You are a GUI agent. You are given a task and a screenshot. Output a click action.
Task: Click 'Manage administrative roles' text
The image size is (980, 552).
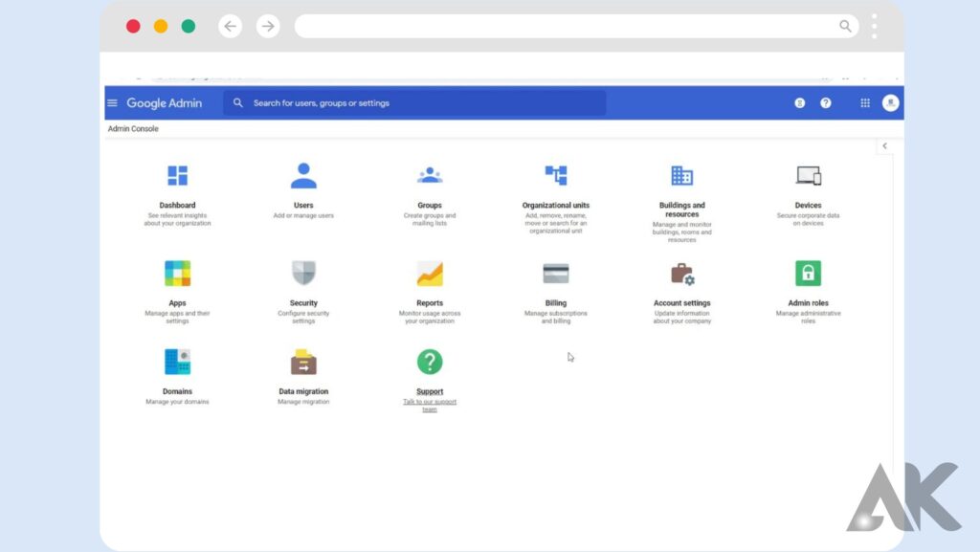tap(808, 318)
